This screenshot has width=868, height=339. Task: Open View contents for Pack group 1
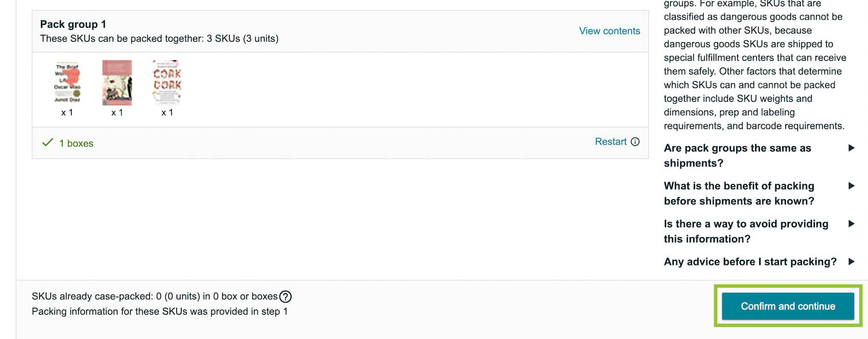tap(609, 31)
